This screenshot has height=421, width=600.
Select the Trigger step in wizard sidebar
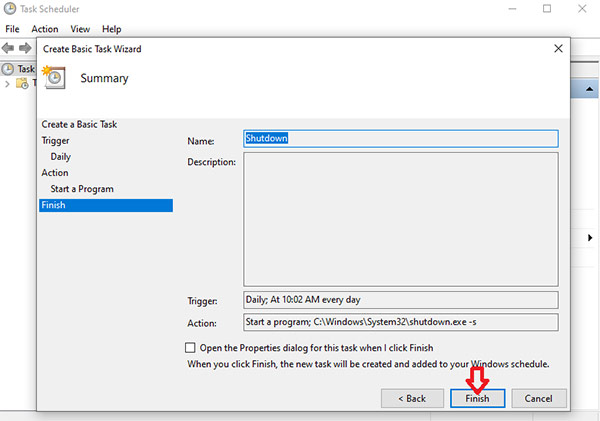pyautogui.click(x=55, y=141)
